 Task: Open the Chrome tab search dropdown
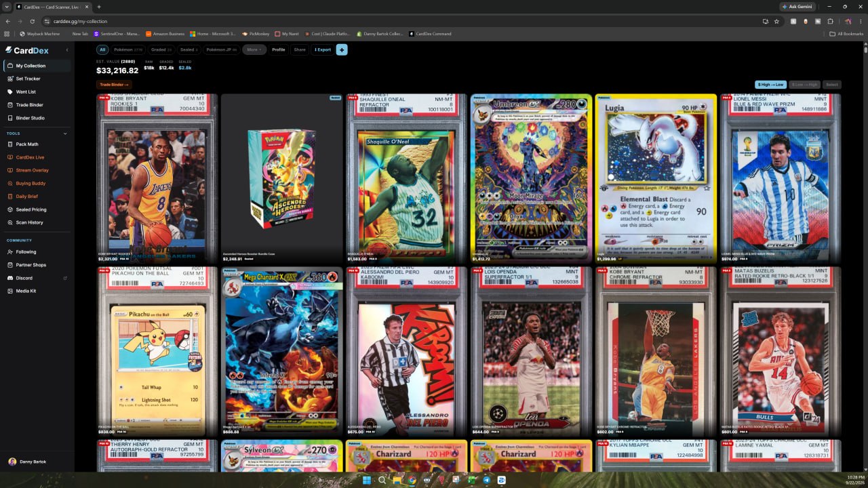click(x=7, y=7)
